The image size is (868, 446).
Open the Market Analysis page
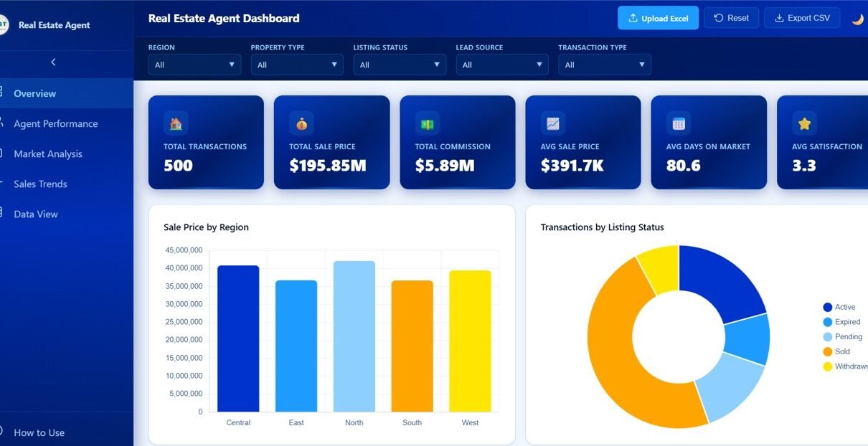coord(47,153)
